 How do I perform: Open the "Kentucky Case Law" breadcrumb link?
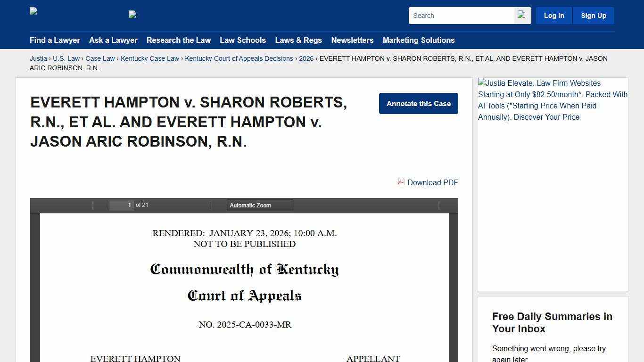149,58
